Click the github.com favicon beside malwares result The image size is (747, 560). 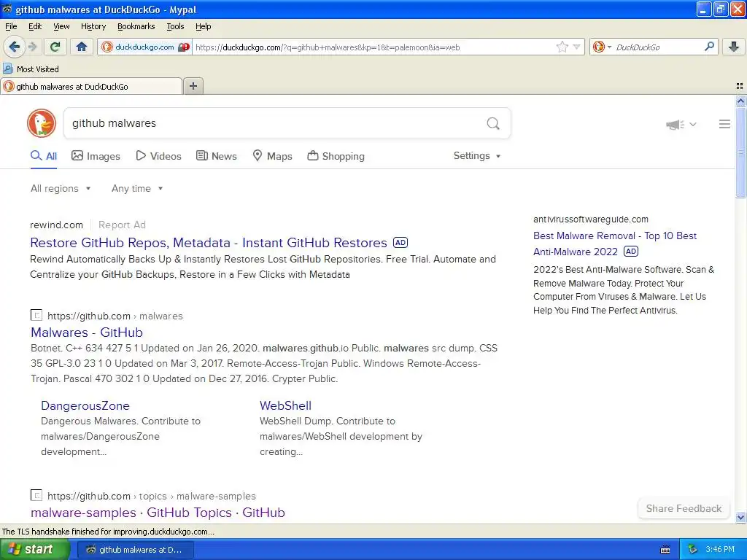tap(36, 315)
